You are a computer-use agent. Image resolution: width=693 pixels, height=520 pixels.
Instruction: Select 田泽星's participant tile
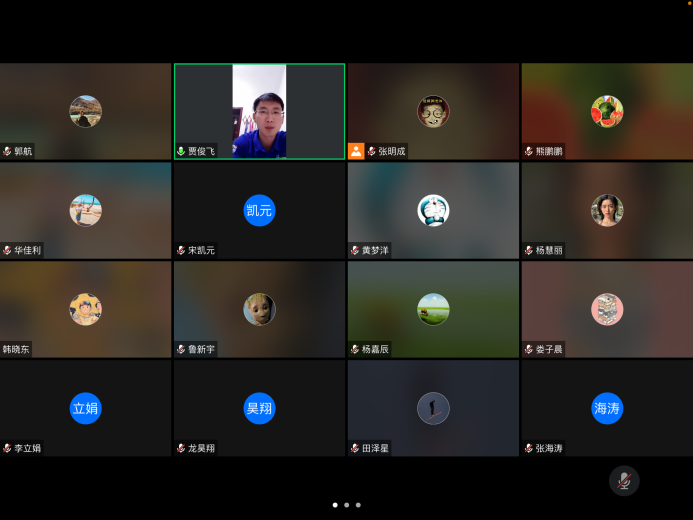(433, 408)
